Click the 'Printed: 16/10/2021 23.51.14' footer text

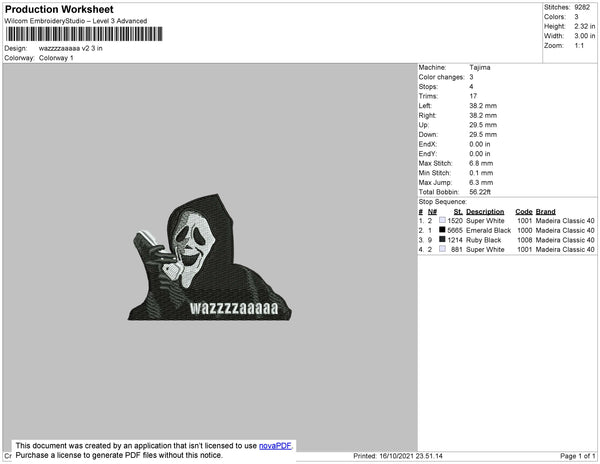[398, 456]
